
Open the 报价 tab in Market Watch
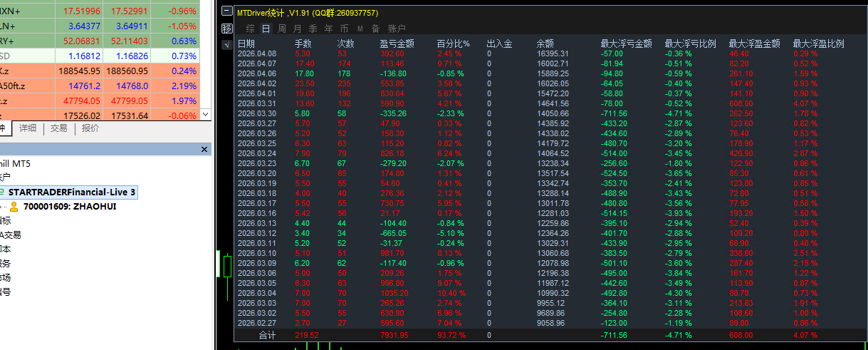(90, 128)
